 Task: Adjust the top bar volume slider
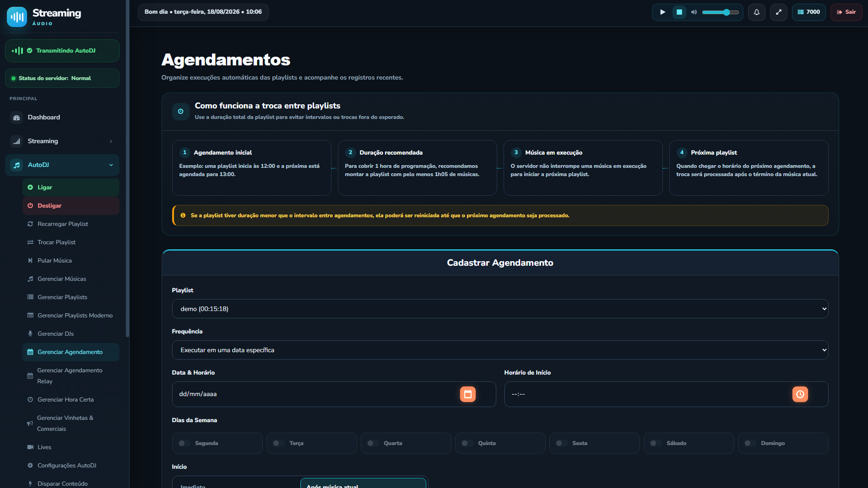pos(720,12)
